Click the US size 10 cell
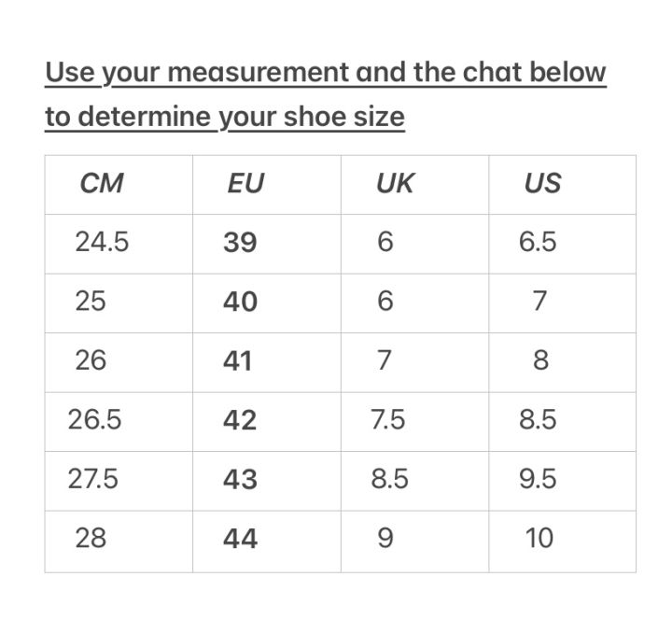Image resolution: width=672 pixels, height=619 pixels. 539,539
